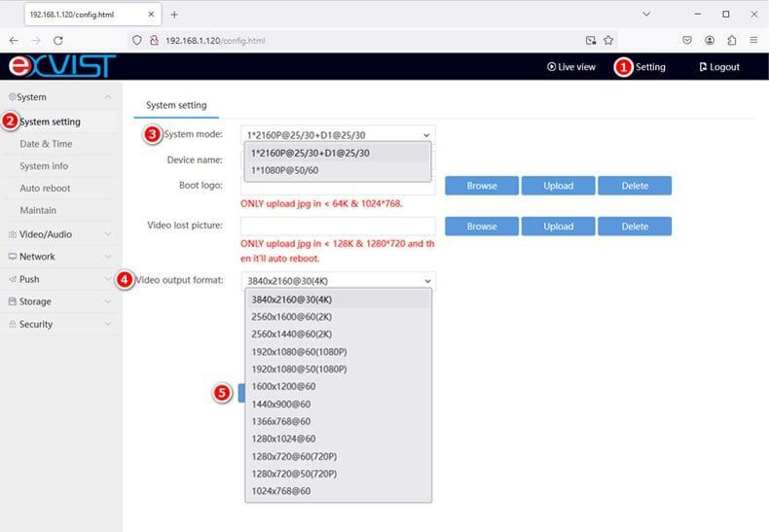The height and width of the screenshot is (532, 769).
Task: Open the Live view page
Action: tap(571, 67)
